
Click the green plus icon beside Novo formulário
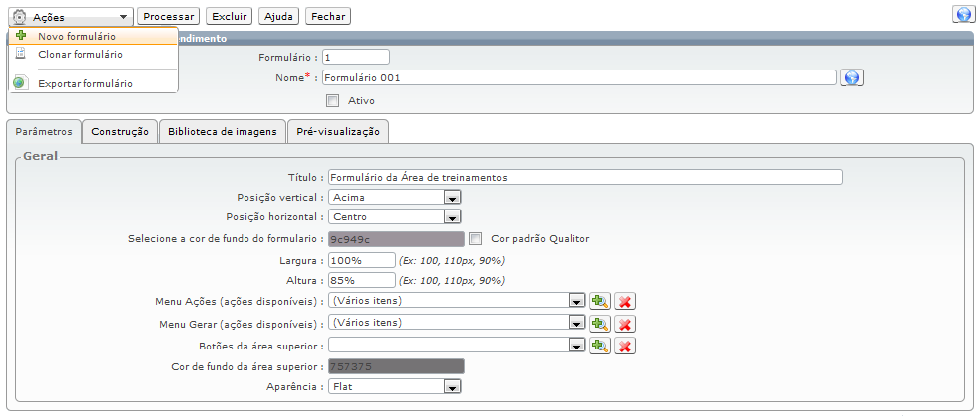tap(21, 36)
